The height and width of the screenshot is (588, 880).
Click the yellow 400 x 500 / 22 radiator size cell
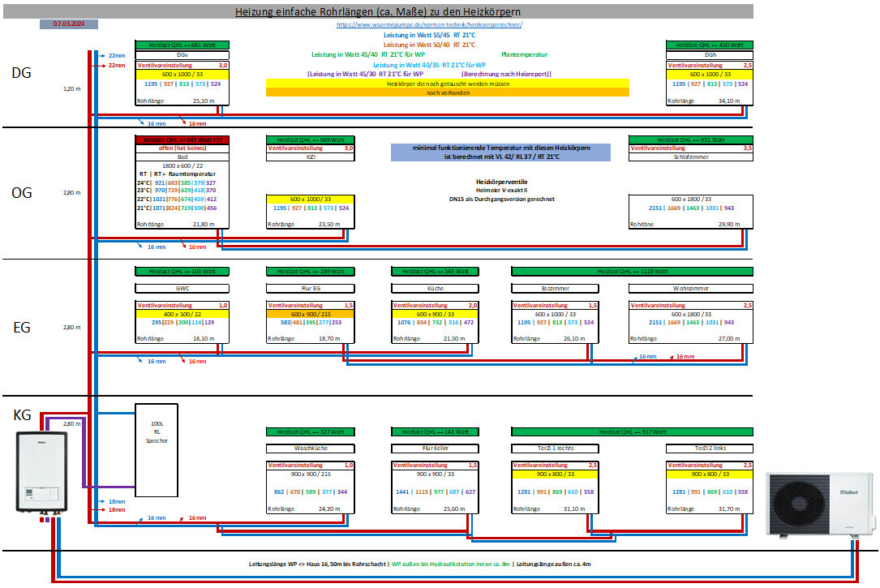182,313
